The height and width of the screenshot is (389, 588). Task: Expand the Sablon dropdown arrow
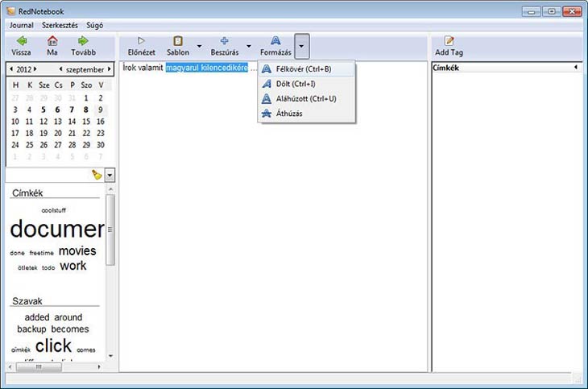(x=199, y=47)
